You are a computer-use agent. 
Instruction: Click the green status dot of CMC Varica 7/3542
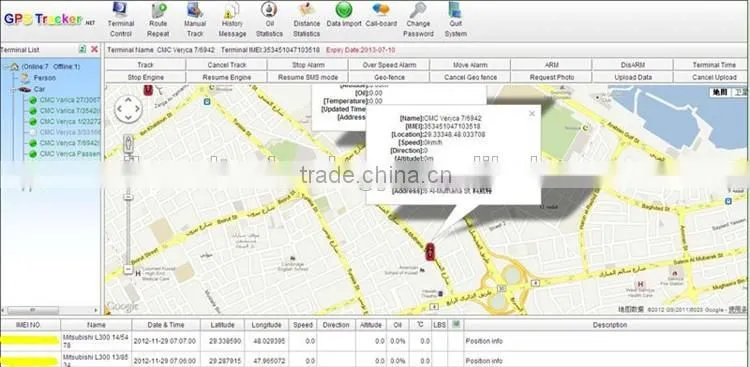33,111
